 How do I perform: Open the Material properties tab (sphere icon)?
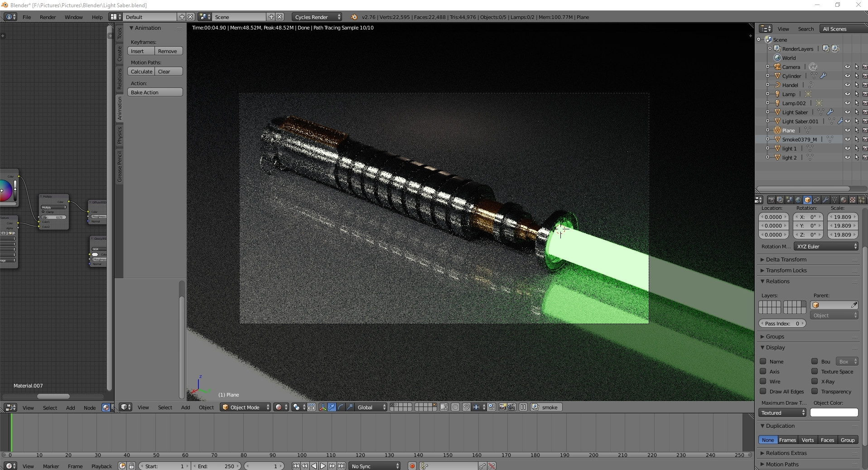tap(843, 200)
